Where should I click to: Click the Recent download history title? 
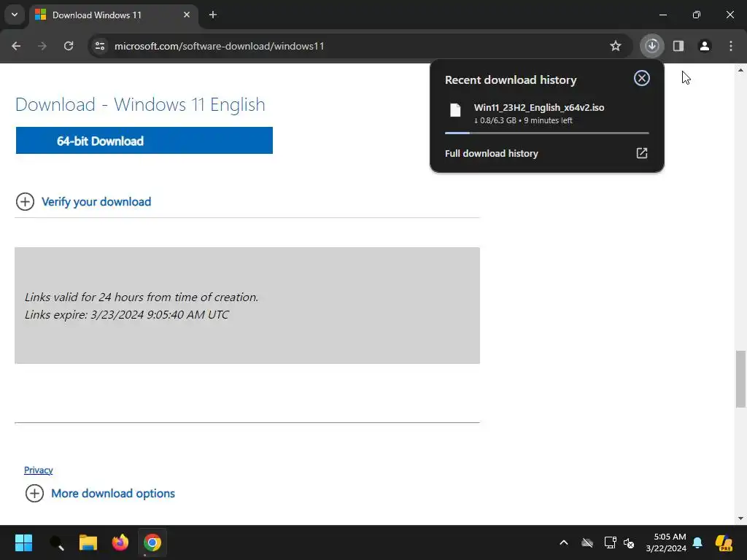[511, 79]
